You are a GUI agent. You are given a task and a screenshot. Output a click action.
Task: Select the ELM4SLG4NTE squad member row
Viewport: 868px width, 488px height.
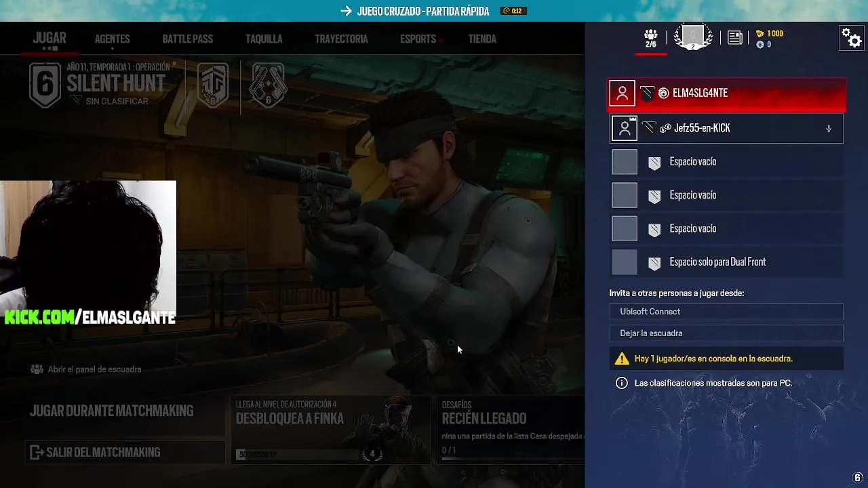[x=726, y=94]
